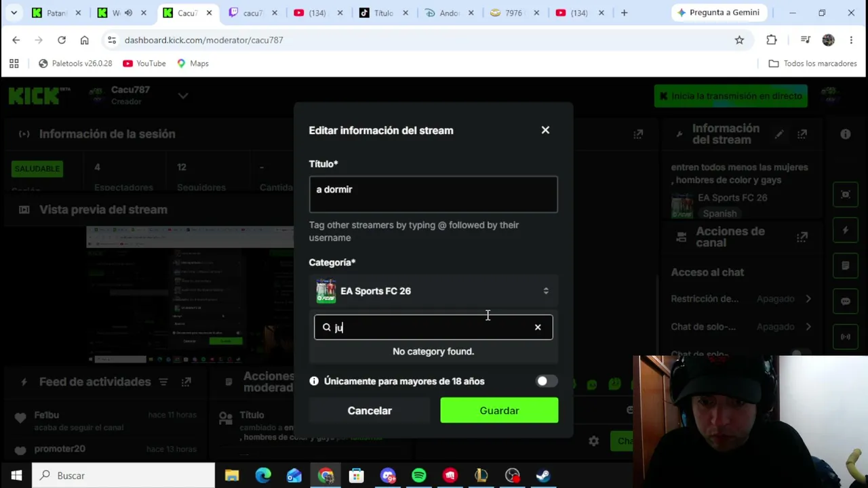Screen dimensions: 868x488
Task: Open the Maps bookmark
Action: [x=193, y=64]
